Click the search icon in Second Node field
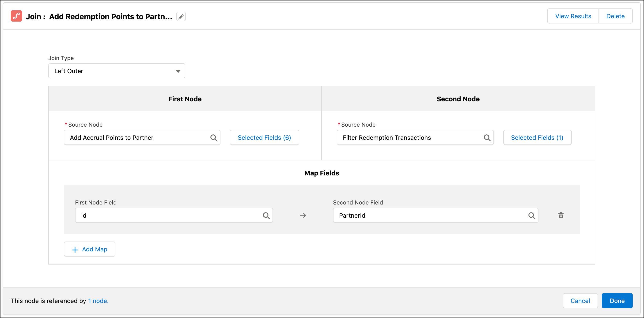Screen dimensions: 644x318 [x=487, y=138]
